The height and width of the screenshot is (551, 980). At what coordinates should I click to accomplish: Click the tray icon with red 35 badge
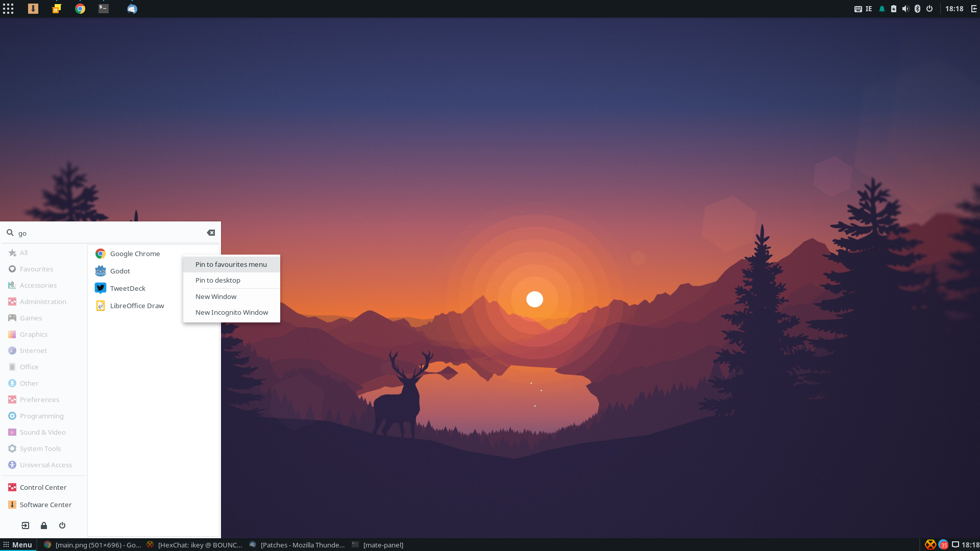click(x=943, y=545)
